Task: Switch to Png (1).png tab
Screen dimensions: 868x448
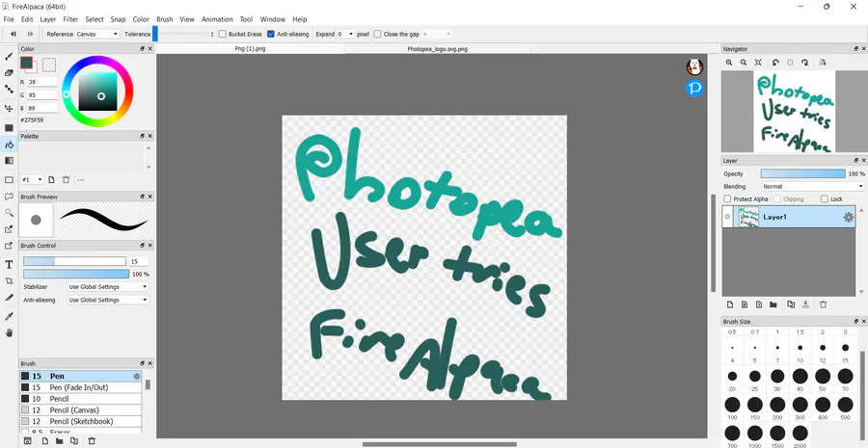Action: point(250,49)
